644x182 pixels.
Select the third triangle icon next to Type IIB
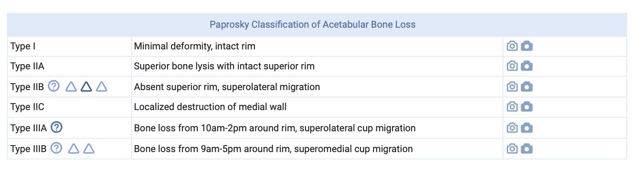[101, 87]
